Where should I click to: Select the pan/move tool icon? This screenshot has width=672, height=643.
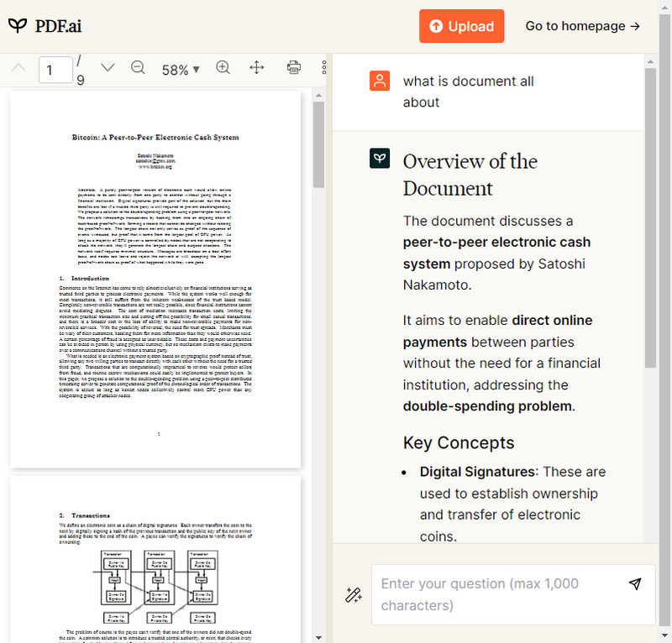click(257, 68)
